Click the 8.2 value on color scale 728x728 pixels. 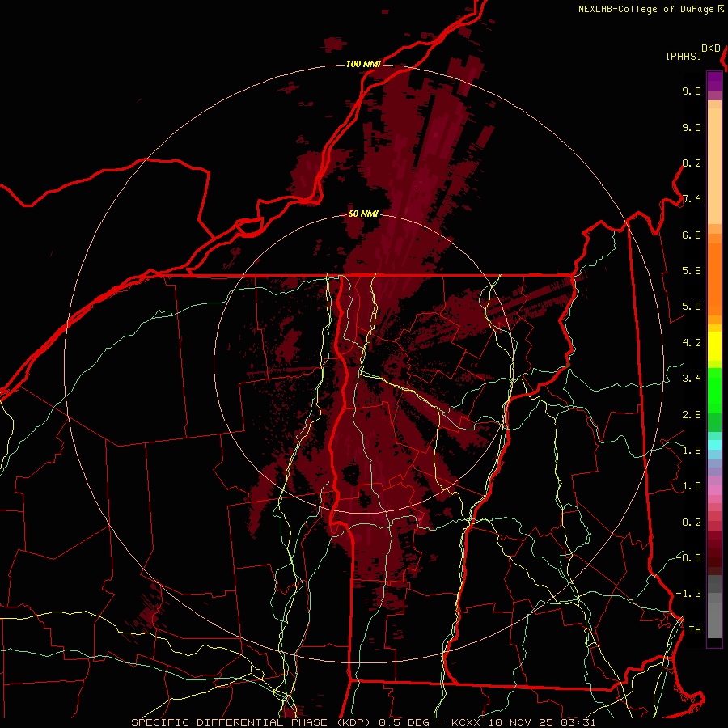(692, 163)
